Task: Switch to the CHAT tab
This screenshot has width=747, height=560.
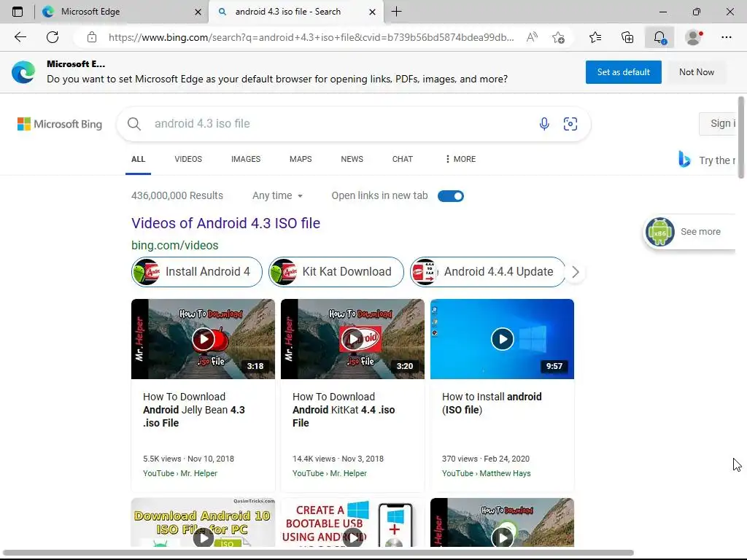Action: 403,159
